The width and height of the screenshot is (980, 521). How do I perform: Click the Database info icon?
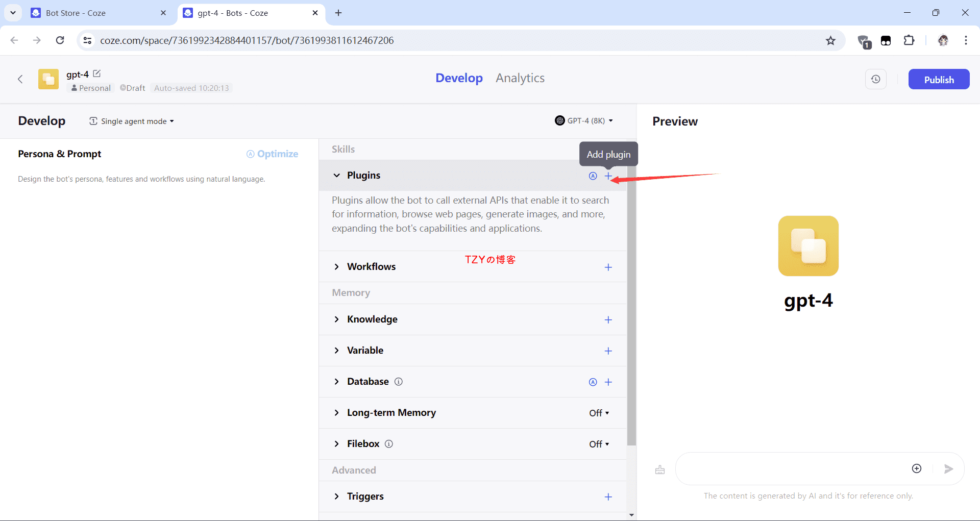399,382
